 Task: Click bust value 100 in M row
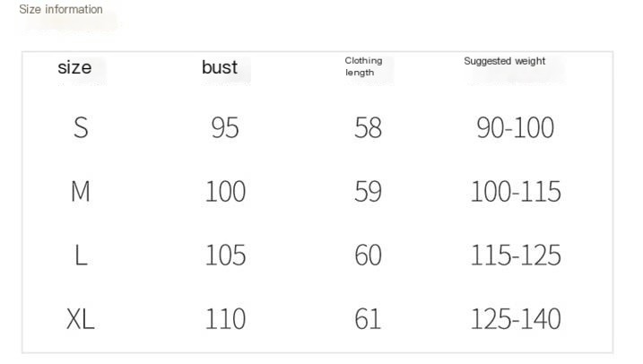tap(225, 192)
